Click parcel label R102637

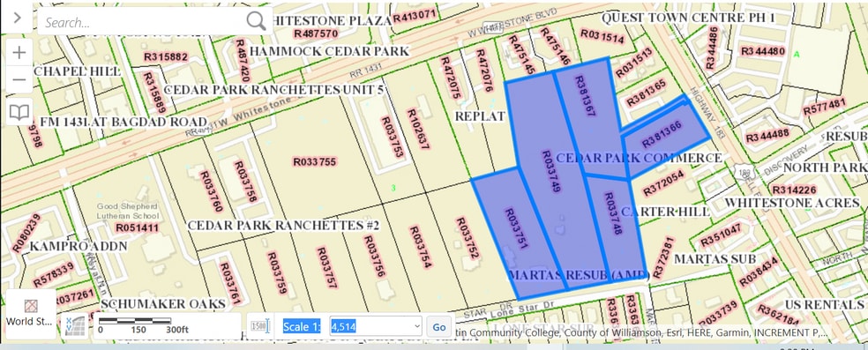418,129
